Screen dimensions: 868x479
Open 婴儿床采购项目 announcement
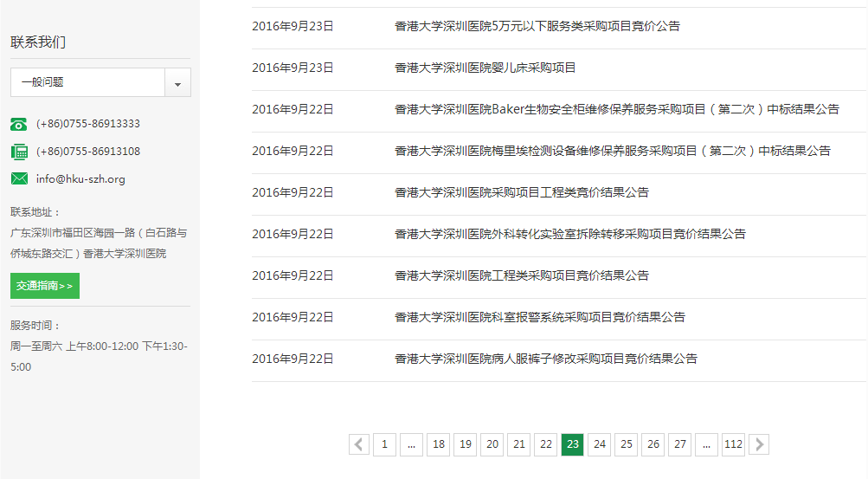[x=485, y=68]
